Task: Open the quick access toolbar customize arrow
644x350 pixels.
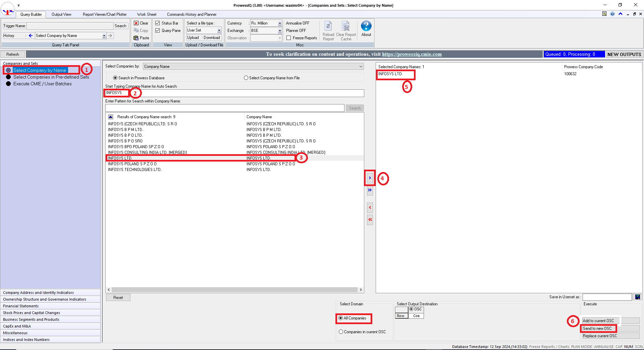Action: click(18, 5)
